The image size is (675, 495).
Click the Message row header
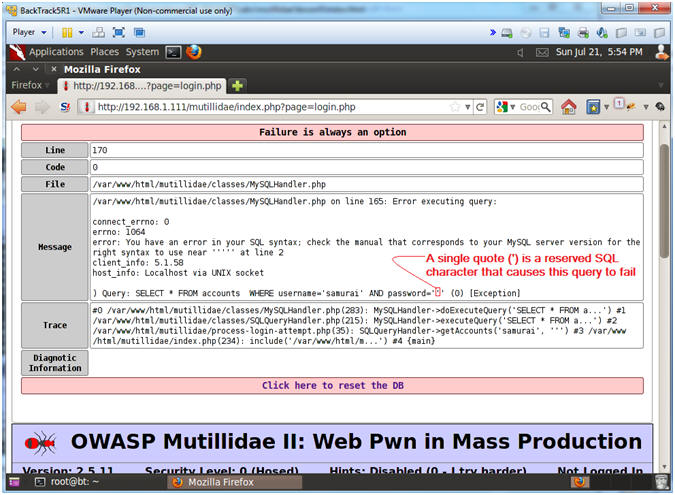(x=55, y=247)
